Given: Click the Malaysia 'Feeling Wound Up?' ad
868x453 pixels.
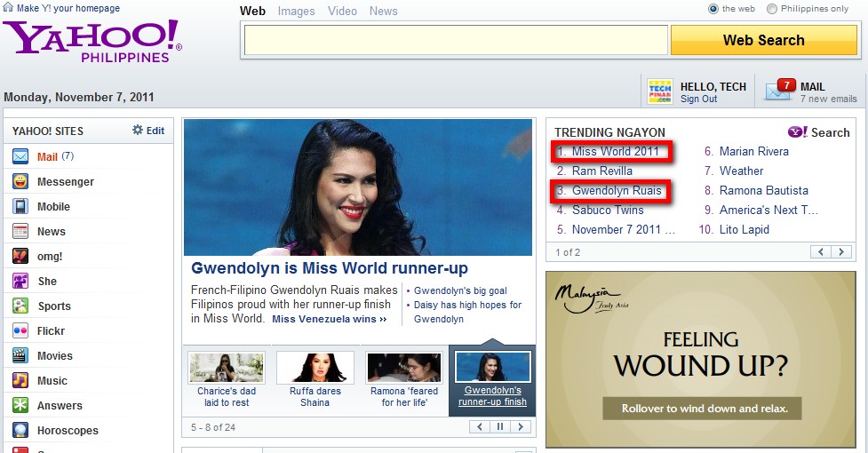Looking at the screenshot, I should pyautogui.click(x=701, y=359).
